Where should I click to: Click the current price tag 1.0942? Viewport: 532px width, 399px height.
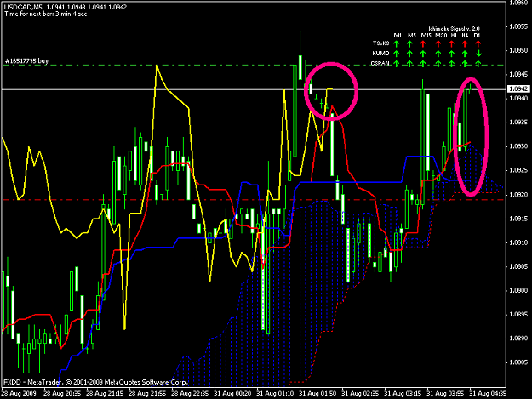(518, 88)
